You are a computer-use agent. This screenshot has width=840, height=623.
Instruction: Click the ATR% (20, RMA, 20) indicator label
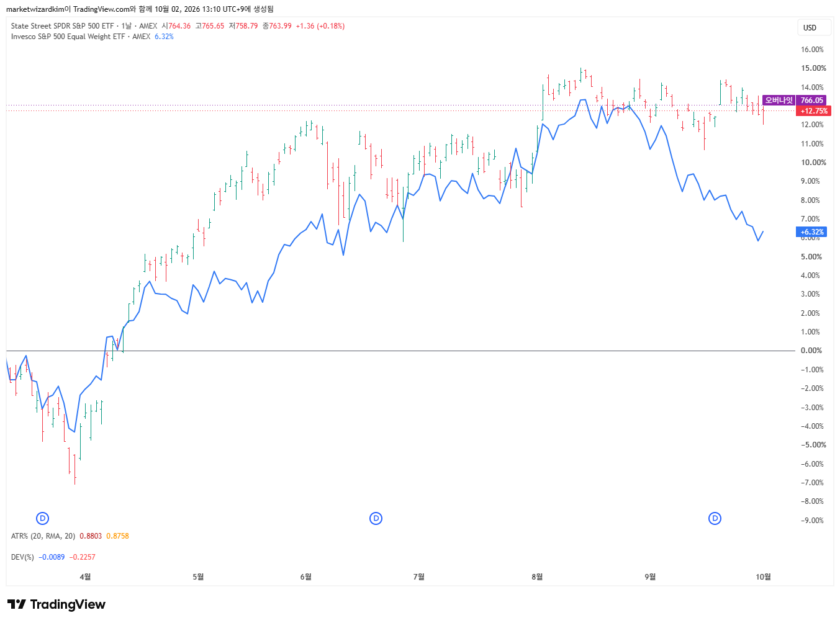[x=43, y=536]
